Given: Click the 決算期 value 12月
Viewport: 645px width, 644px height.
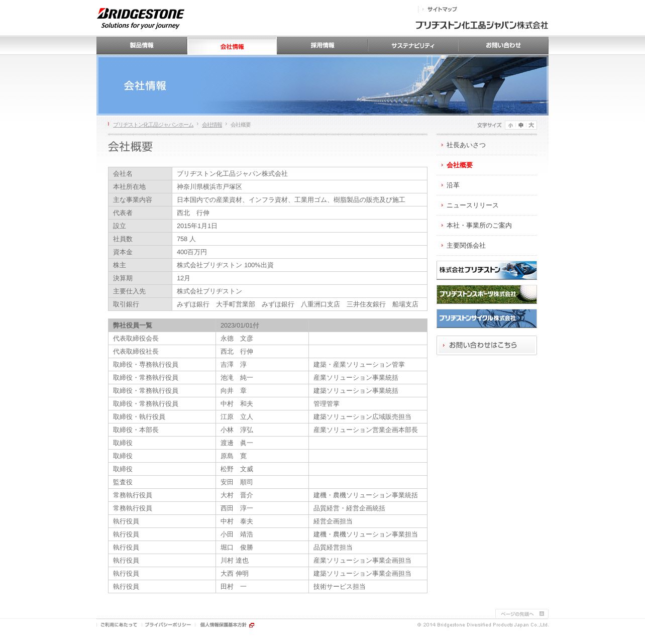Looking at the screenshot, I should click(183, 278).
